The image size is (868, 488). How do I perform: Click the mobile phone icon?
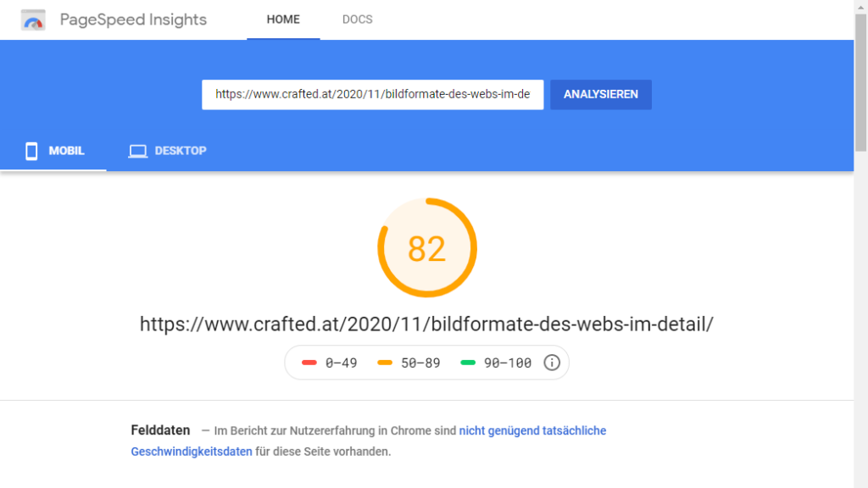(x=31, y=151)
